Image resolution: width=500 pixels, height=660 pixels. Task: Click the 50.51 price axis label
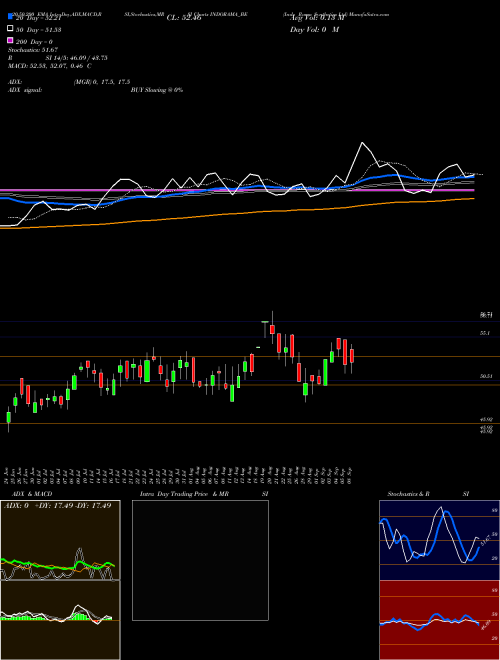click(x=486, y=376)
